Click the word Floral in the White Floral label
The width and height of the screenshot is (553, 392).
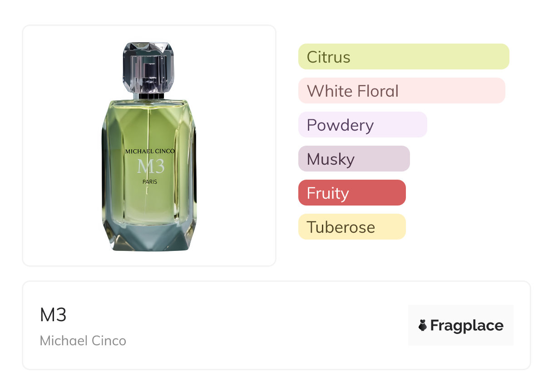pos(377,91)
